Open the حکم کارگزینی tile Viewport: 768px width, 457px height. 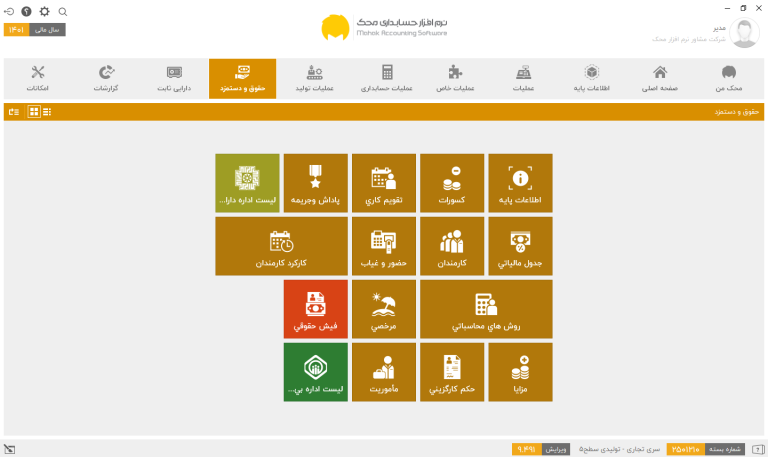point(452,372)
